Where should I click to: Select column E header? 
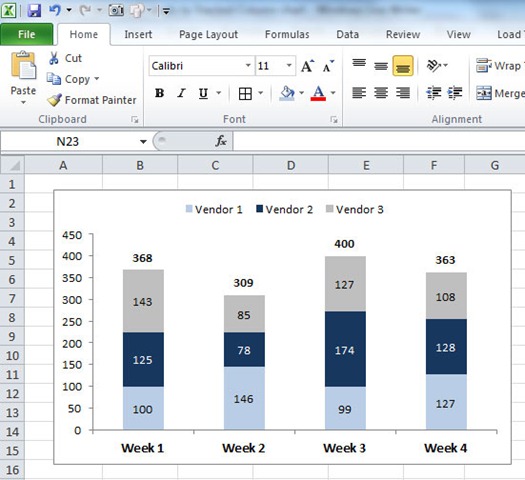[366, 165]
